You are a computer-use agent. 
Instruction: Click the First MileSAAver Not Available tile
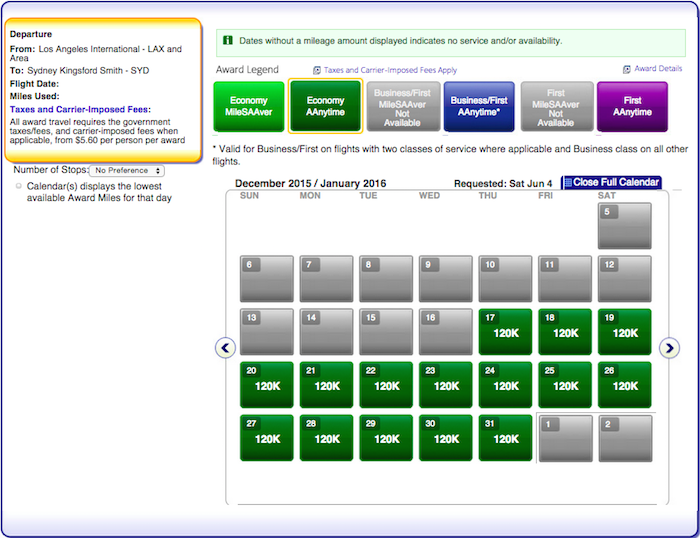pyautogui.click(x=556, y=106)
